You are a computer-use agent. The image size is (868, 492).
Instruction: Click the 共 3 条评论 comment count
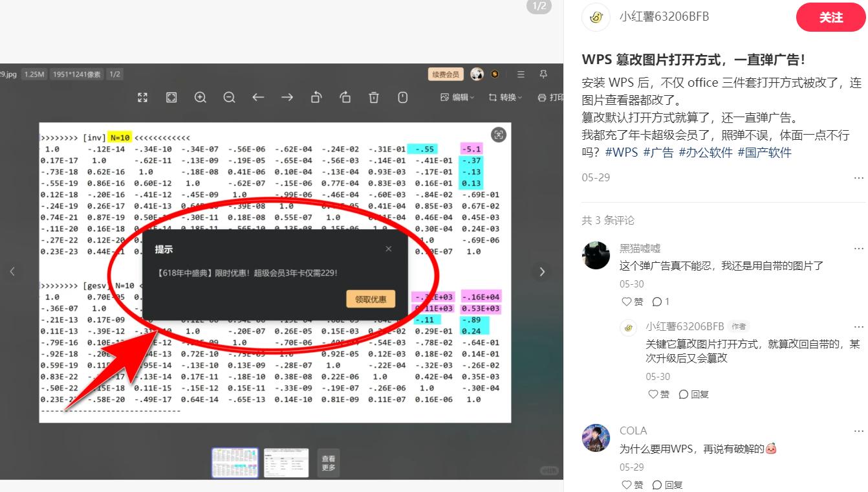[x=608, y=221]
